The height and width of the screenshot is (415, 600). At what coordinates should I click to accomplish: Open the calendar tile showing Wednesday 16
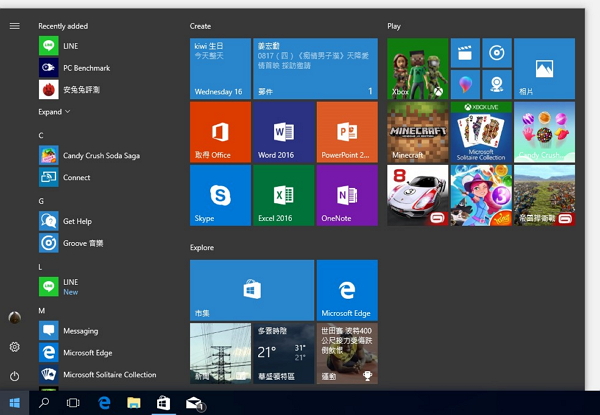220,68
